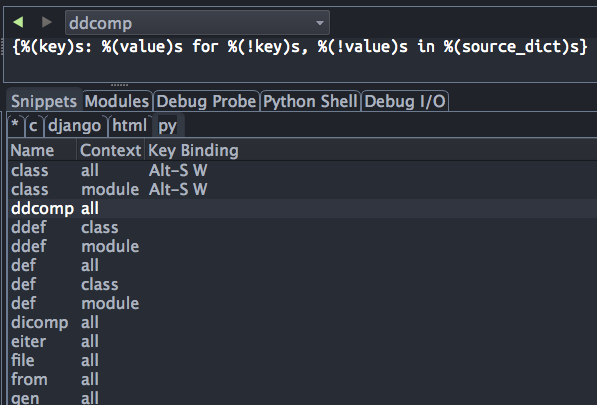Switch to the Debug Probe tab

click(x=206, y=101)
